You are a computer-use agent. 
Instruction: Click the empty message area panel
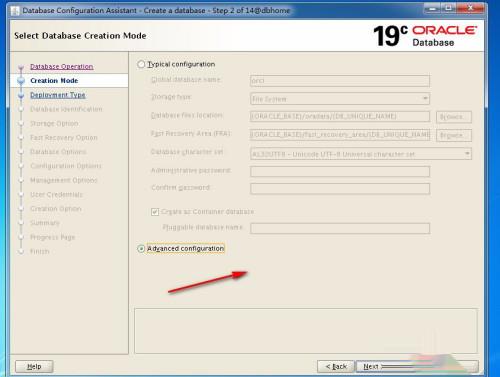[306, 331]
